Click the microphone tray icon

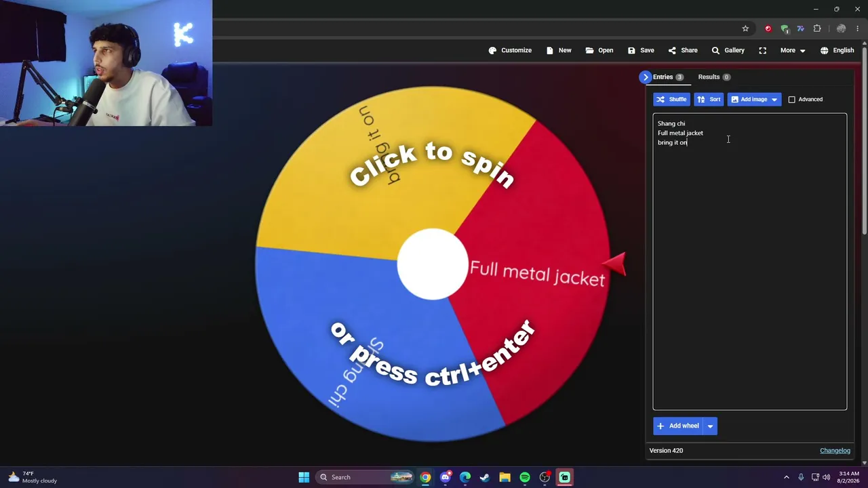801,477
